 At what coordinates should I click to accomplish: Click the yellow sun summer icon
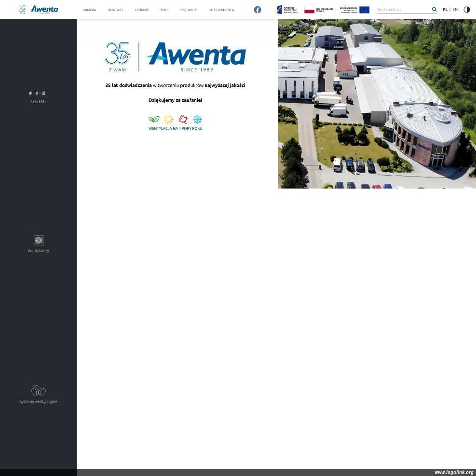coord(168,119)
